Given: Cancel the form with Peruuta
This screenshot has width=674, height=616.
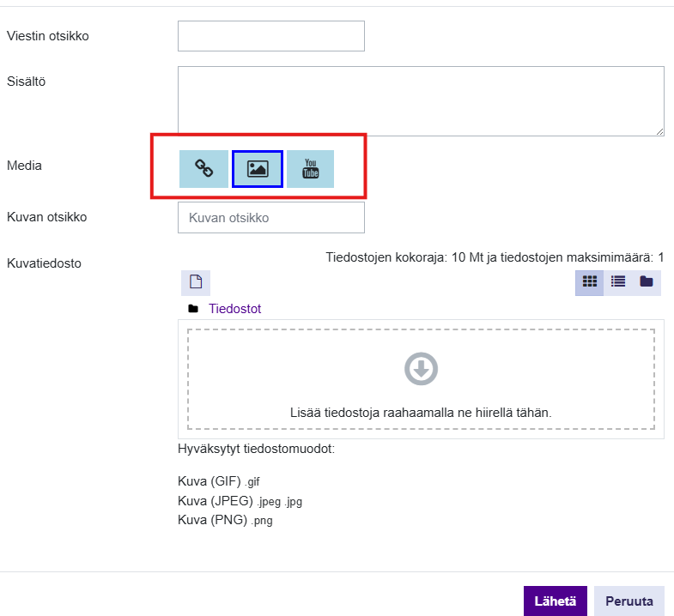Looking at the screenshot, I should pos(628,601).
